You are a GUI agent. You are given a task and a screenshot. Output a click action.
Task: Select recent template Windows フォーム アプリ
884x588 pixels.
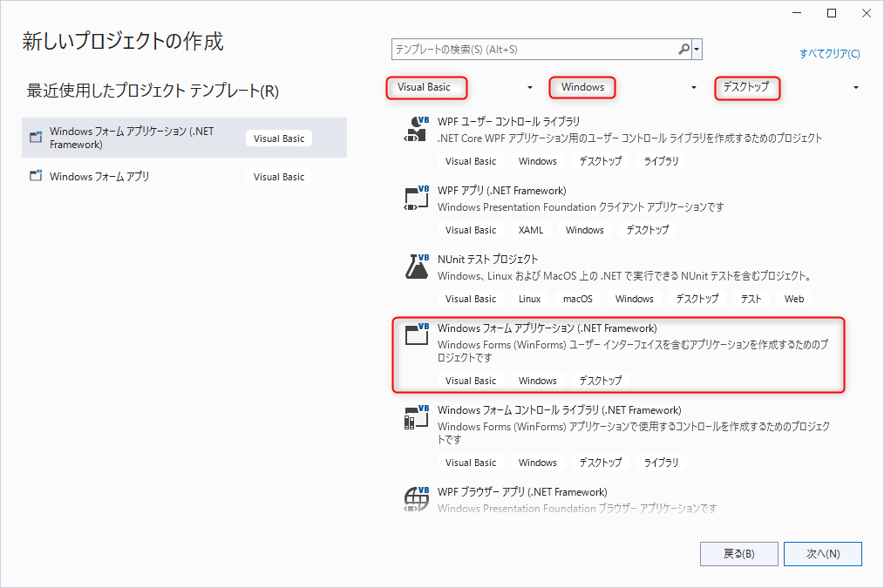pos(184,176)
